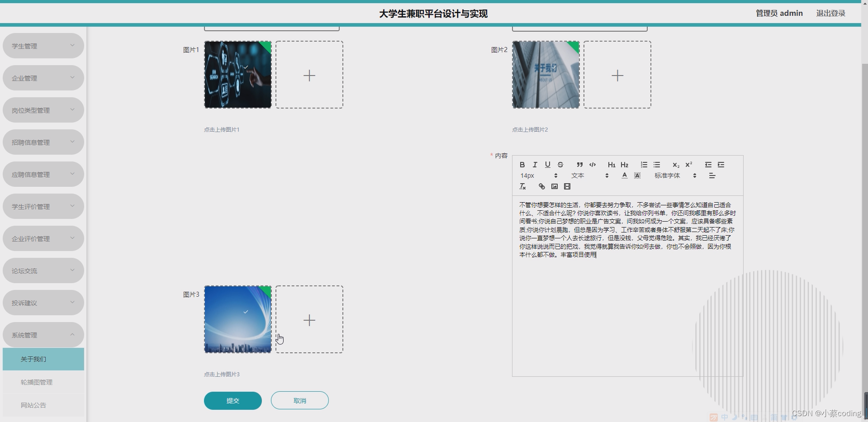
Task: Apply subscript formatting
Action: 676,165
